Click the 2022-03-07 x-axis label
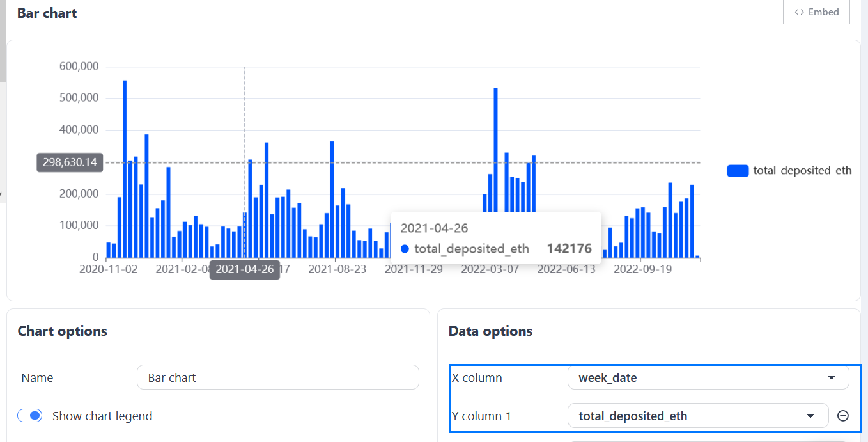This screenshot has width=868, height=442. [490, 269]
